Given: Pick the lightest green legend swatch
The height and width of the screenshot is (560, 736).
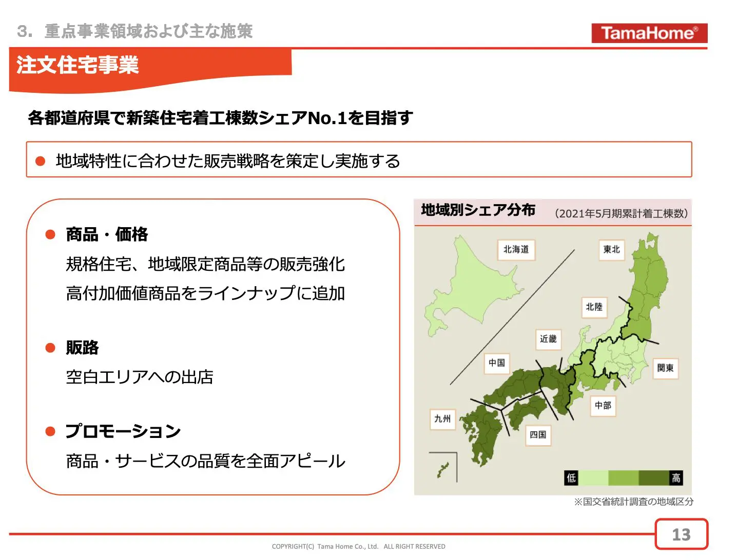Looking at the screenshot, I should click(x=593, y=478).
